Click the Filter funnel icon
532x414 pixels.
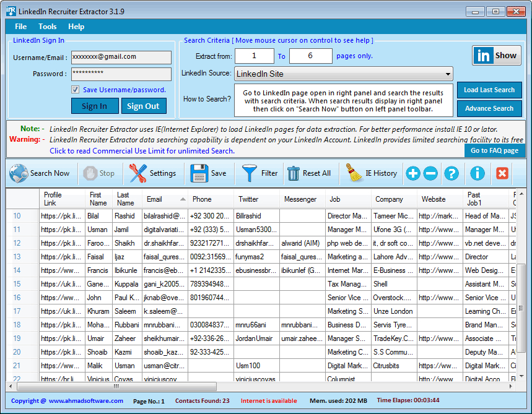point(250,173)
